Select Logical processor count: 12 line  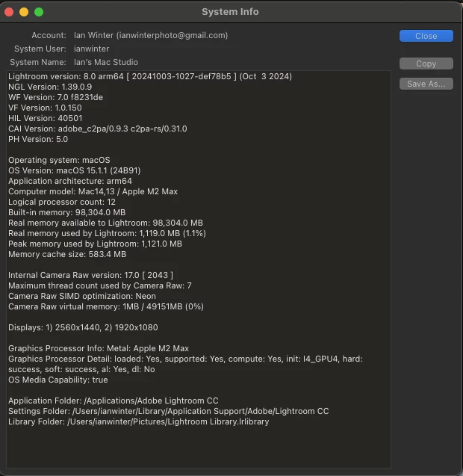point(62,203)
